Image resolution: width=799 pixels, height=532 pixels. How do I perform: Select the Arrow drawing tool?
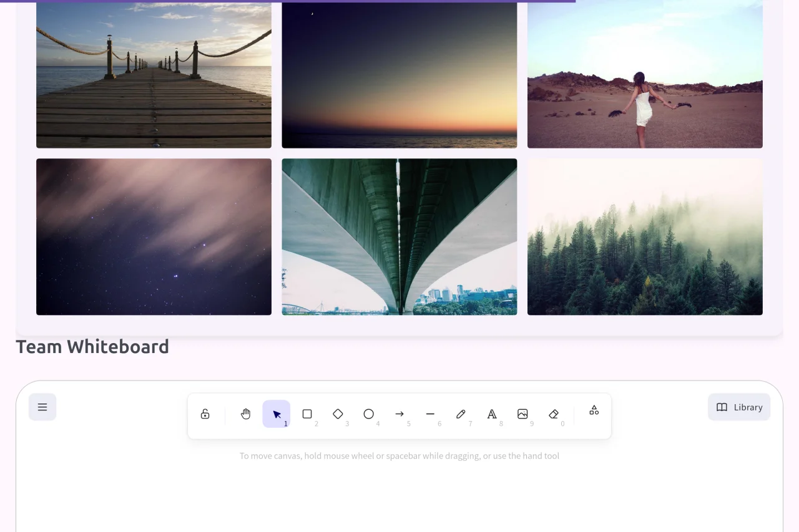point(399,414)
